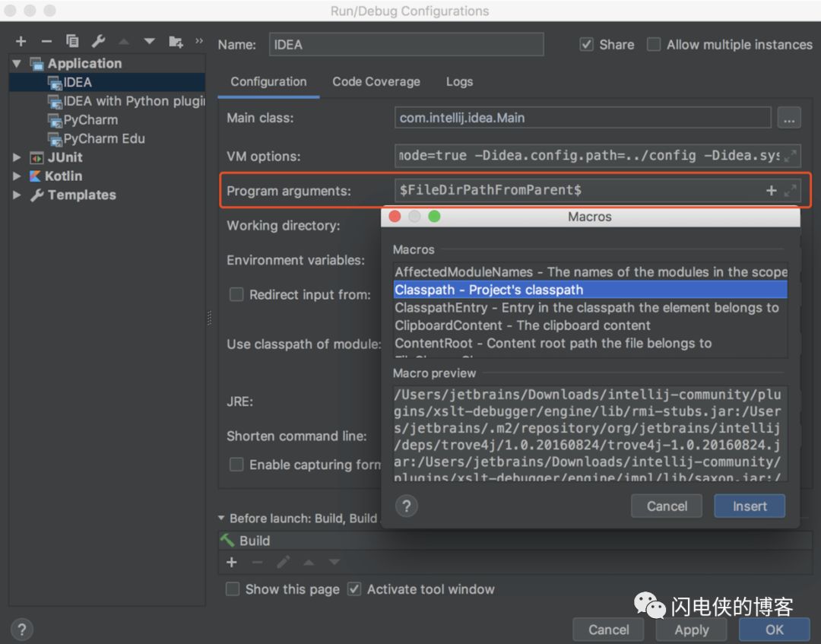The height and width of the screenshot is (644, 821).
Task: Move configuration up in toolbar
Action: click(124, 41)
